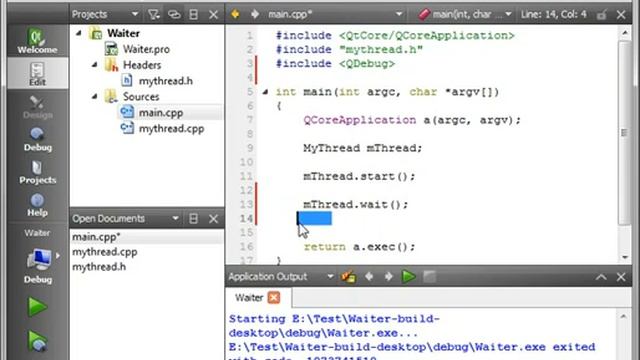Select mythread.cpp in the project tree
This screenshot has height=360, width=640.
pos(171,129)
